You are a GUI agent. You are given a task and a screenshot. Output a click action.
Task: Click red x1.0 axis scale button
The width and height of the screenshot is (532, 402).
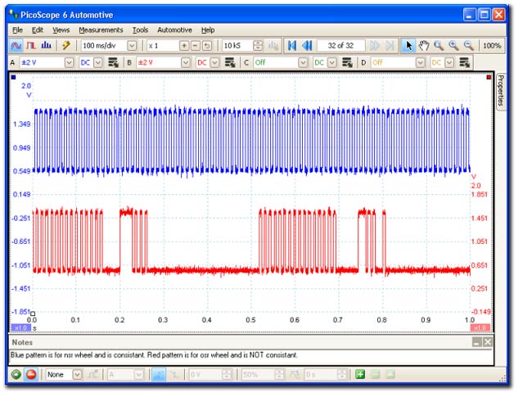480,327
